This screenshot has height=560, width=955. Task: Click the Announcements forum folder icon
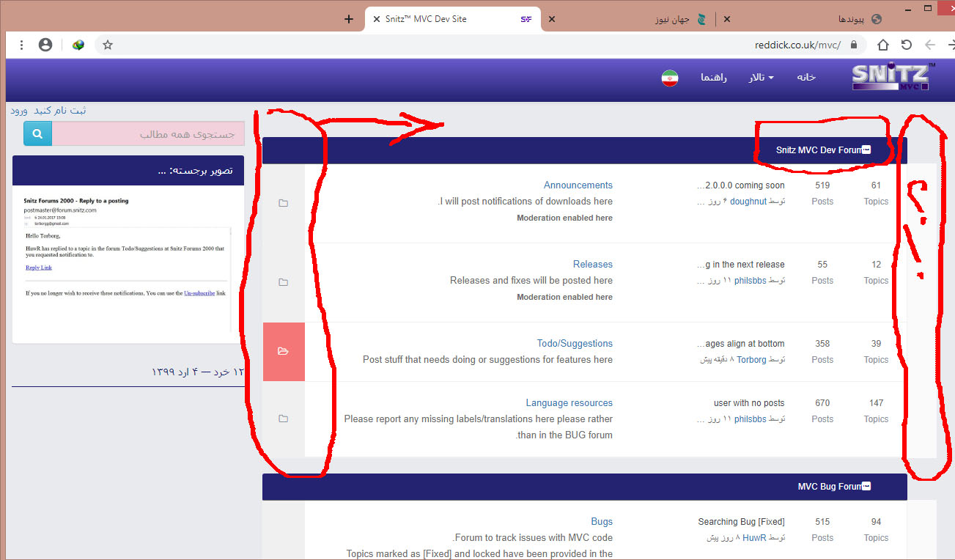284,203
